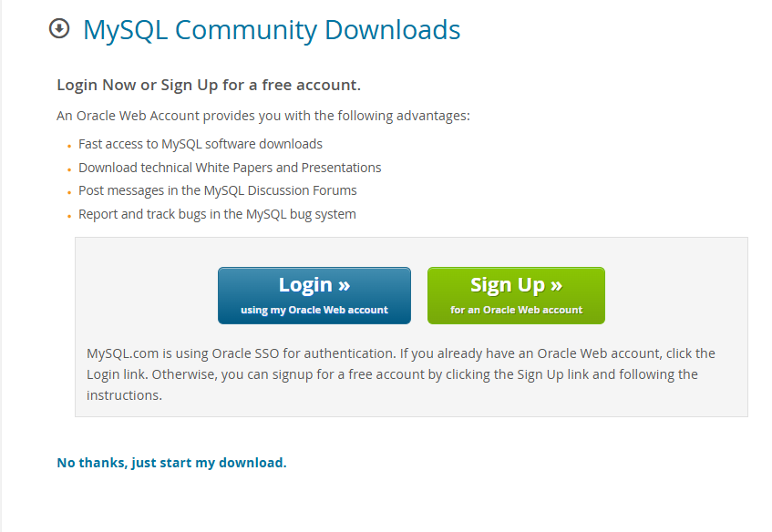Click 'Download technical White Papers and Presentations' text
Viewport: 772px width, 532px height.
pyautogui.click(x=230, y=168)
